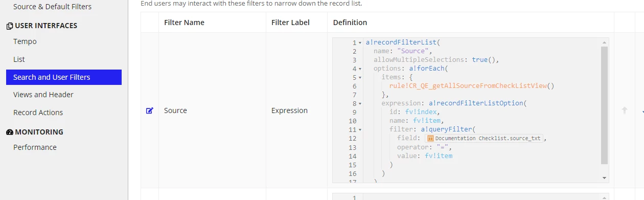Screen dimensions: 644x200
Task: Open Source & Default Filters
Action: tap(53, 7)
